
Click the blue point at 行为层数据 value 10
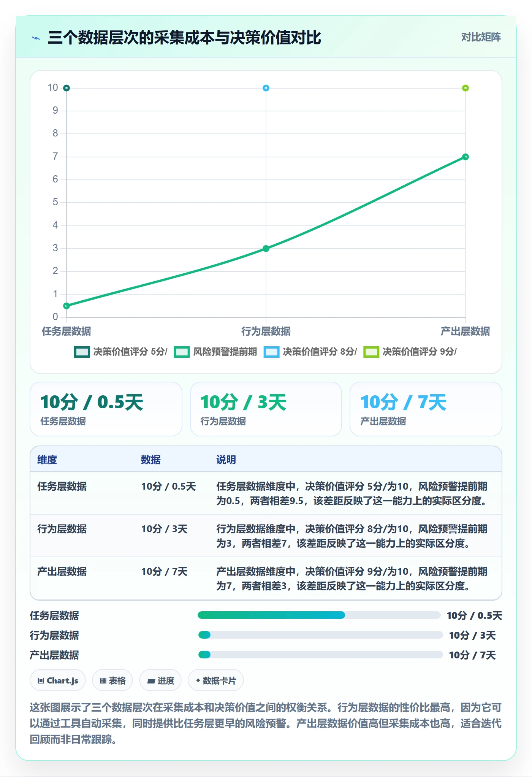pyautogui.click(x=266, y=88)
